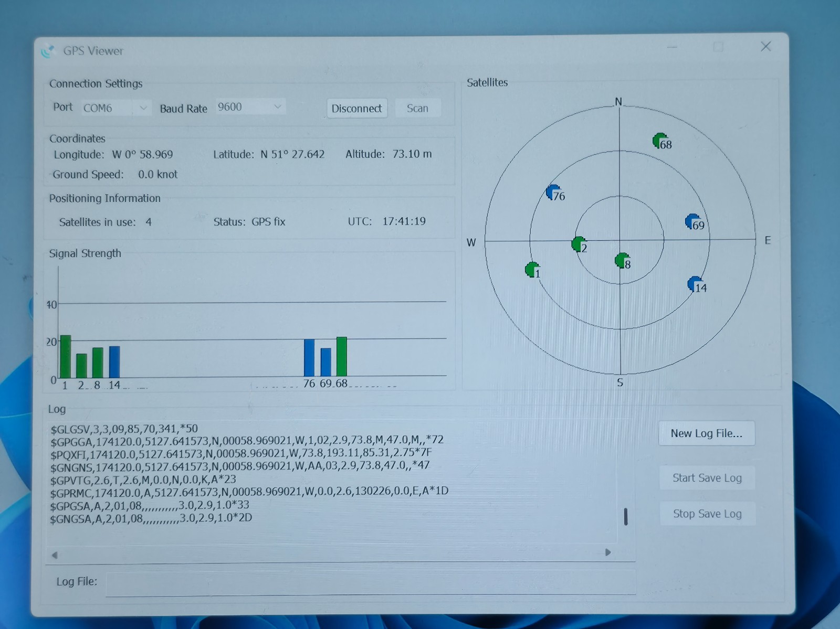
Task: Click the $GPVTG log line
Action: pyautogui.click(x=143, y=479)
